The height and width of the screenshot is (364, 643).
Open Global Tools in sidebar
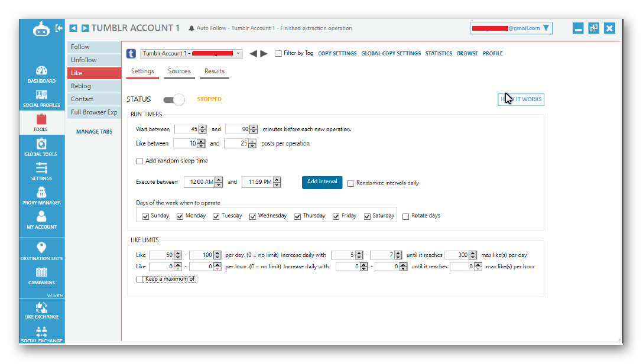(x=41, y=148)
